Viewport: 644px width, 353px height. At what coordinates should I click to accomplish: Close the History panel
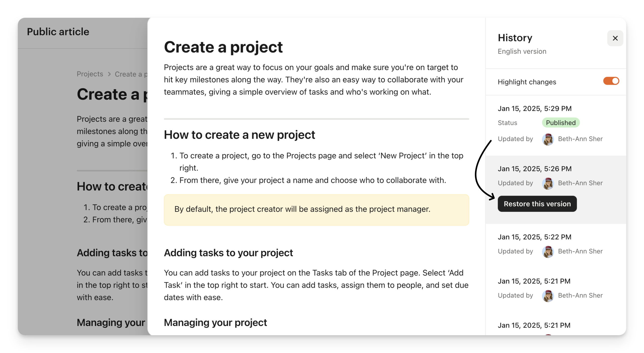tap(615, 38)
